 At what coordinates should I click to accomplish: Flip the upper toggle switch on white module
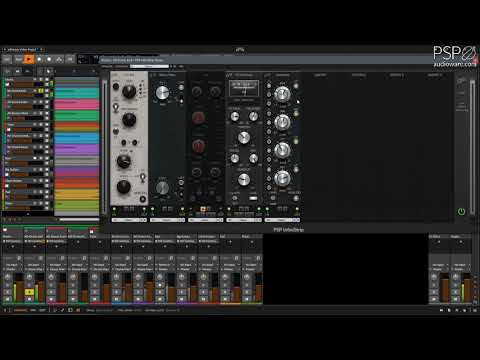click(x=116, y=107)
